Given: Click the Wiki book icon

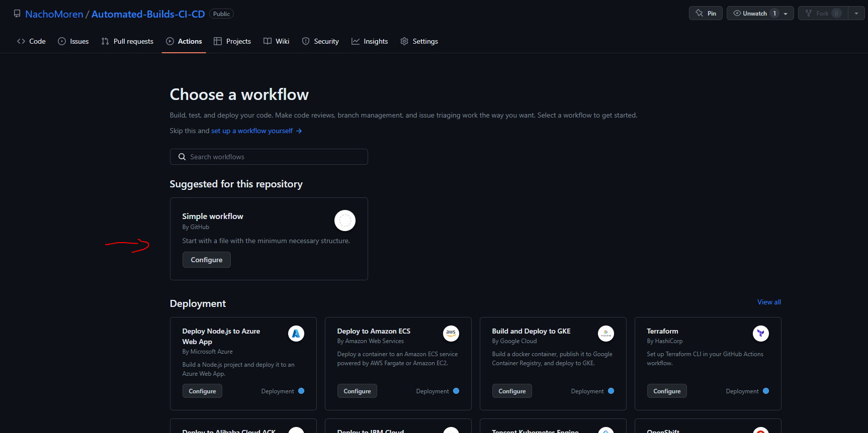Looking at the screenshot, I should click(x=268, y=41).
